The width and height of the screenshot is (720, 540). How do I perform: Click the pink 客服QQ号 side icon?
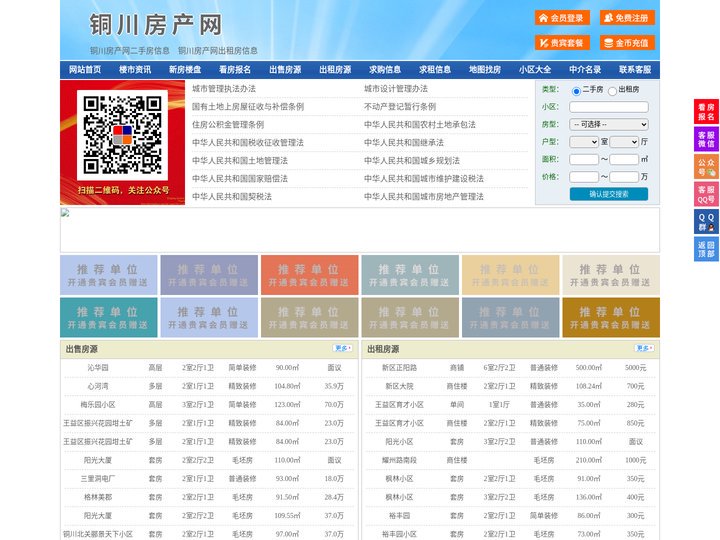706,194
